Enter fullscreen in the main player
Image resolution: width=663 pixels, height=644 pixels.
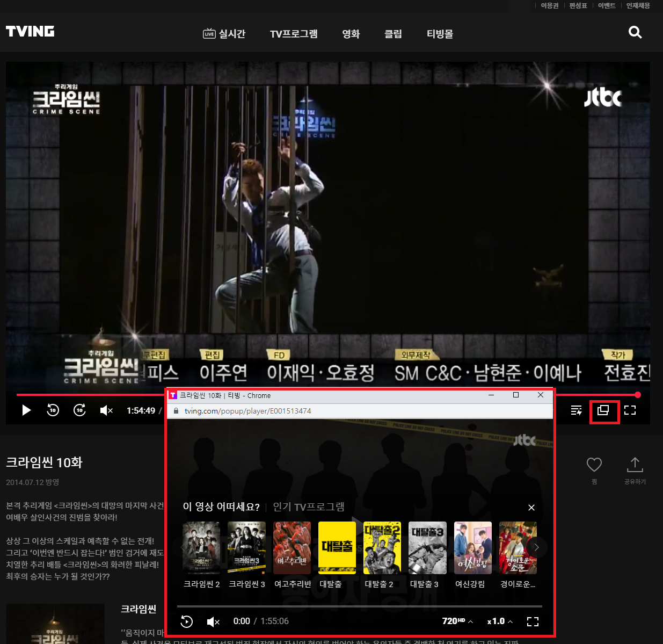point(630,410)
